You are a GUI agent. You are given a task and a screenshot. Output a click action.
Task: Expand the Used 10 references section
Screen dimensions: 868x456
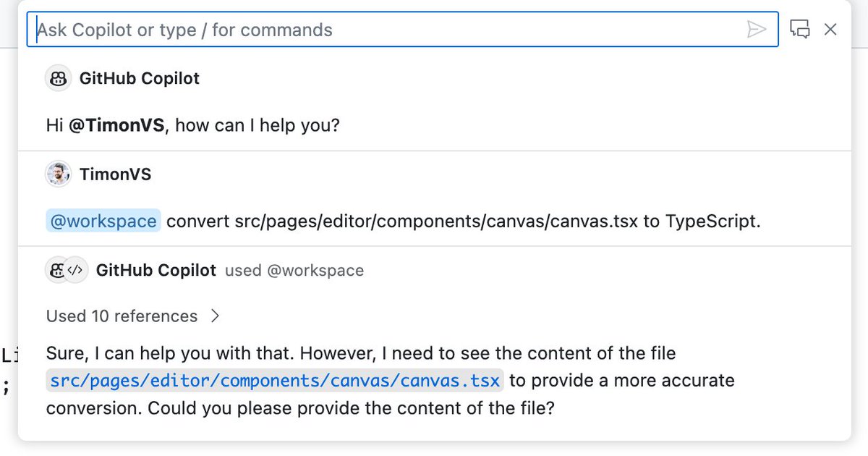pyautogui.click(x=133, y=316)
